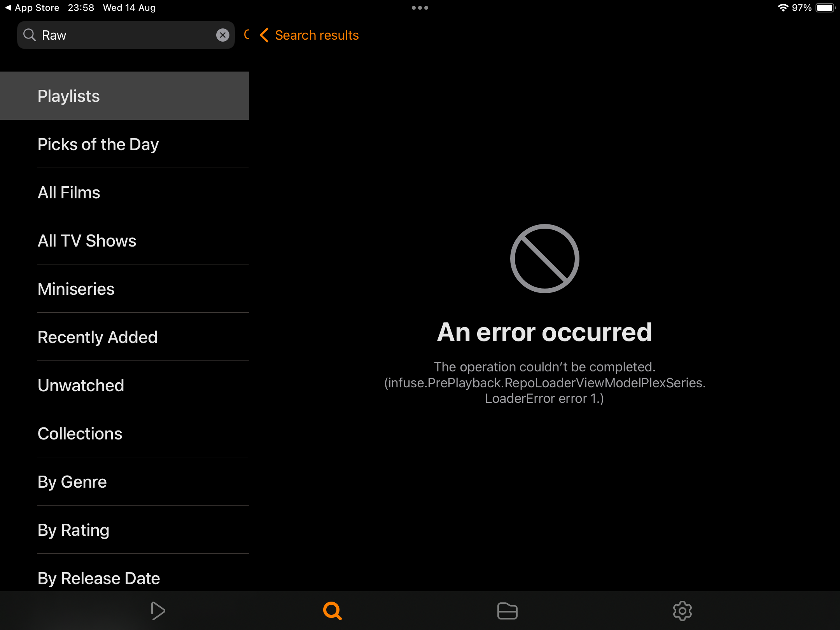Show Unwatched items

124,385
